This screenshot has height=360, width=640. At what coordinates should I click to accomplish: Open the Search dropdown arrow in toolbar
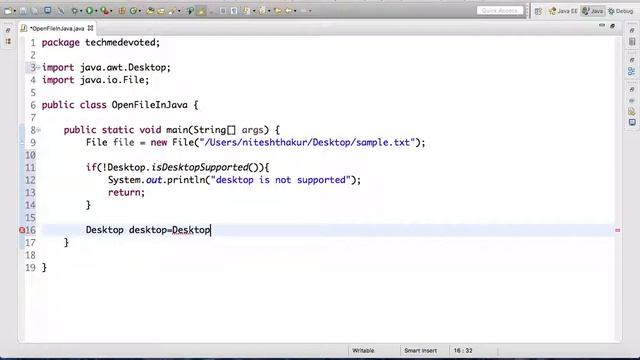179,11
